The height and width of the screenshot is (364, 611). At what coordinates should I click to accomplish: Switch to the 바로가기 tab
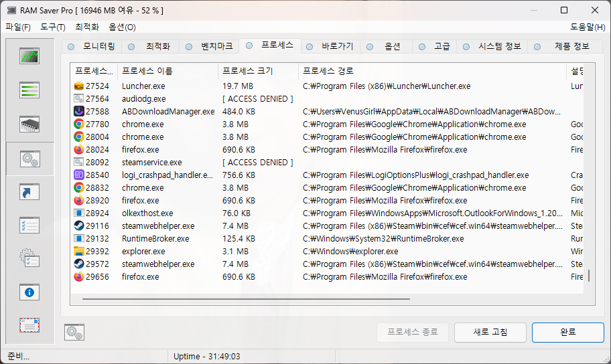pos(330,46)
